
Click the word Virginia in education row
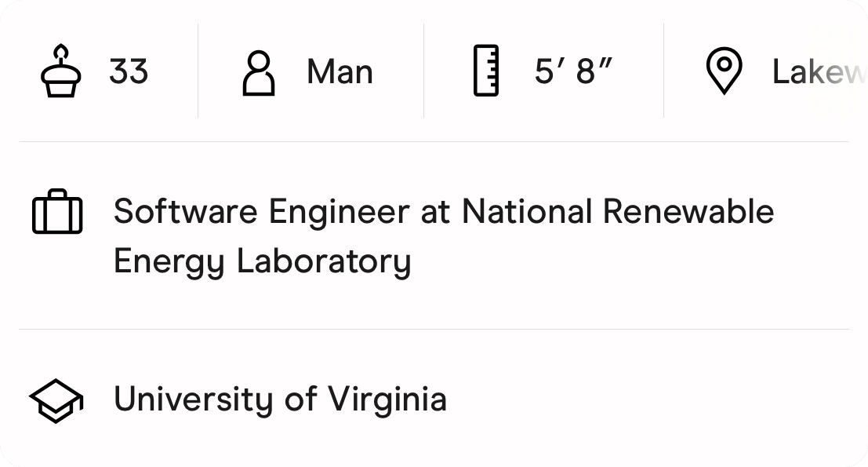[387, 399]
